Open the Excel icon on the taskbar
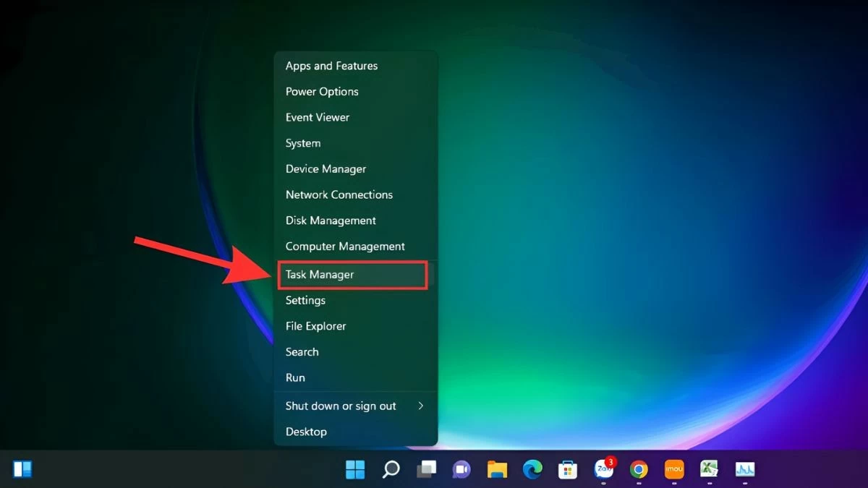 709,470
